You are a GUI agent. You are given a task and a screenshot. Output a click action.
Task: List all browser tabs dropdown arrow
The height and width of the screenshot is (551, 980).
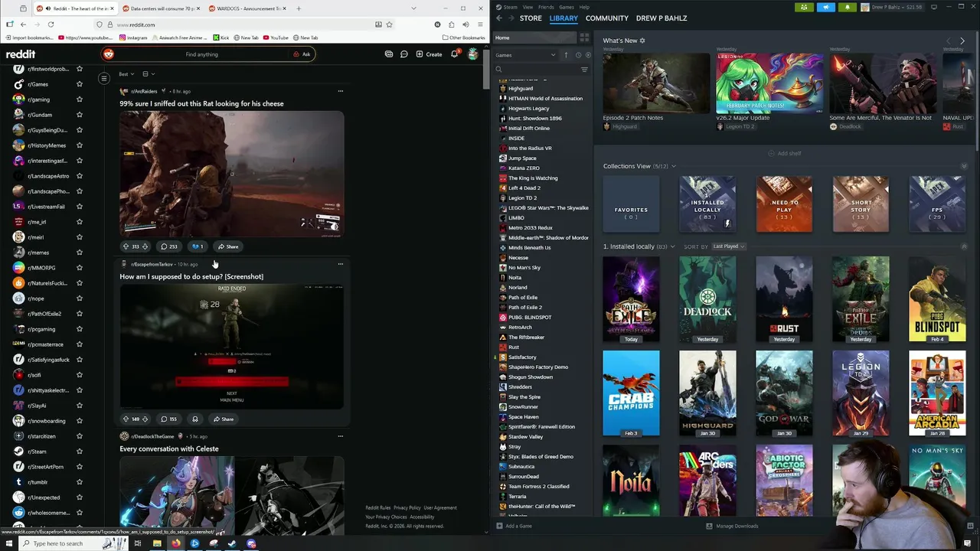(413, 8)
